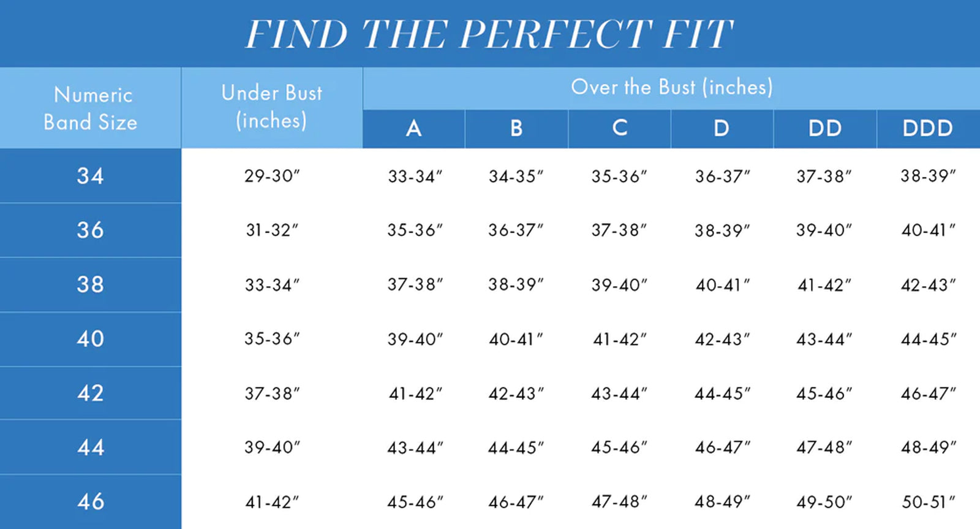Click band size 42 row label
980x529 pixels.
click(91, 393)
